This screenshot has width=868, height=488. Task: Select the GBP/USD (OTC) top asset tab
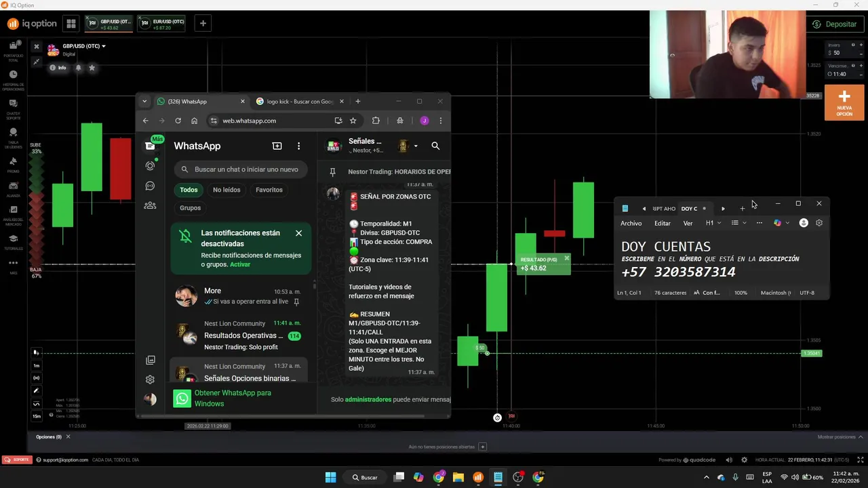(x=110, y=24)
